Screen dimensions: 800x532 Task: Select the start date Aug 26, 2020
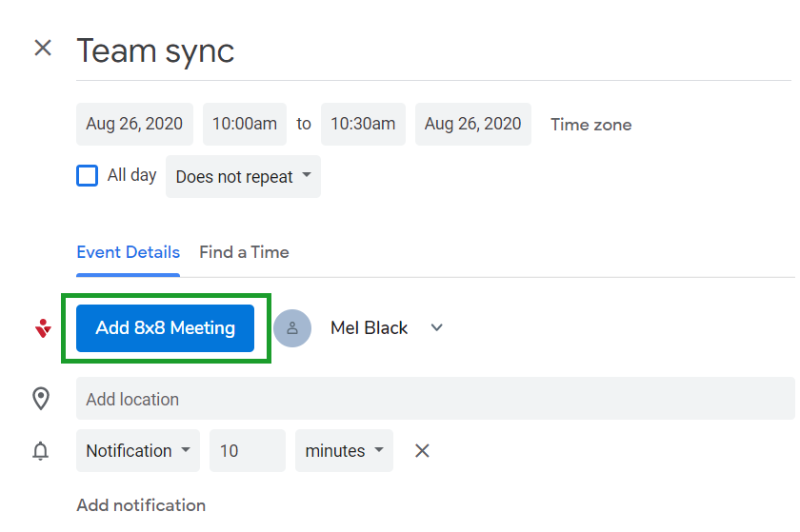134,124
